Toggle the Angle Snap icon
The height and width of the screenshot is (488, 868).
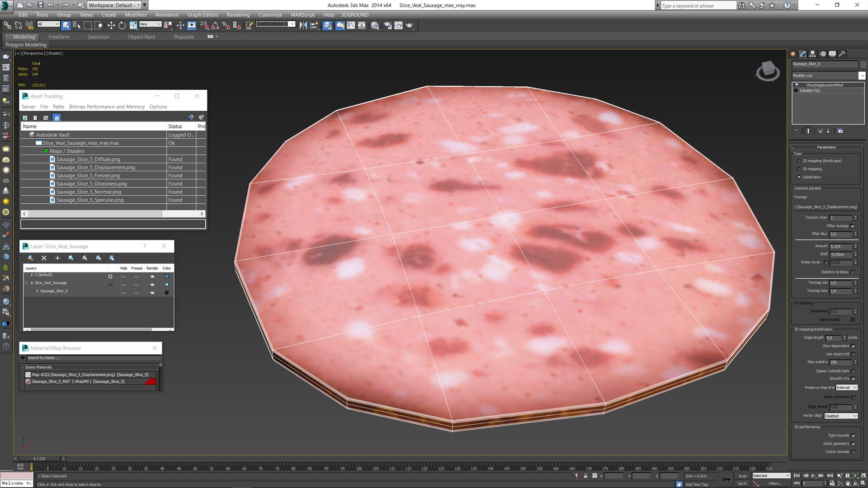pyautogui.click(x=215, y=25)
